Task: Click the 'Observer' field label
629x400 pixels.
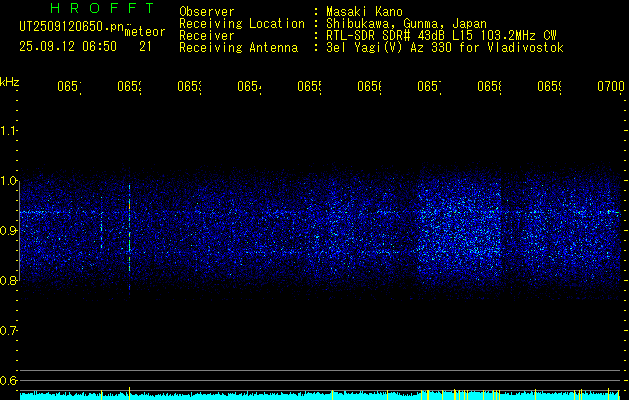Action: pyautogui.click(x=207, y=12)
